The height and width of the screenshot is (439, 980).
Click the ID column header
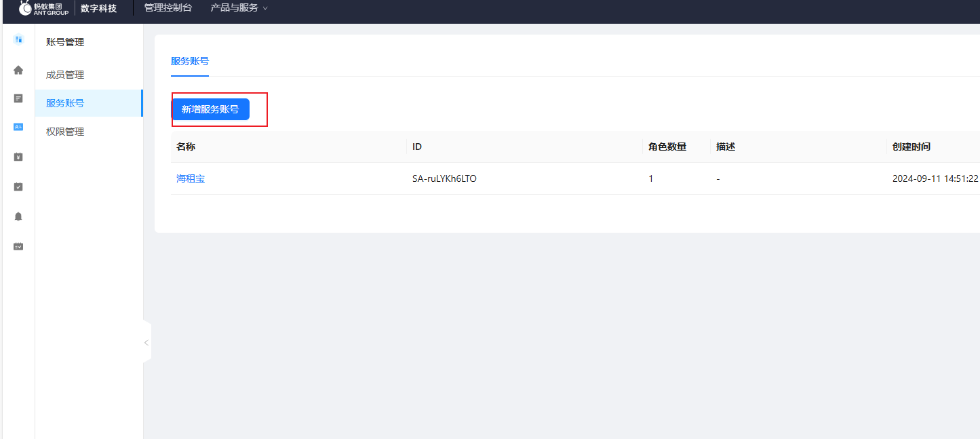417,147
